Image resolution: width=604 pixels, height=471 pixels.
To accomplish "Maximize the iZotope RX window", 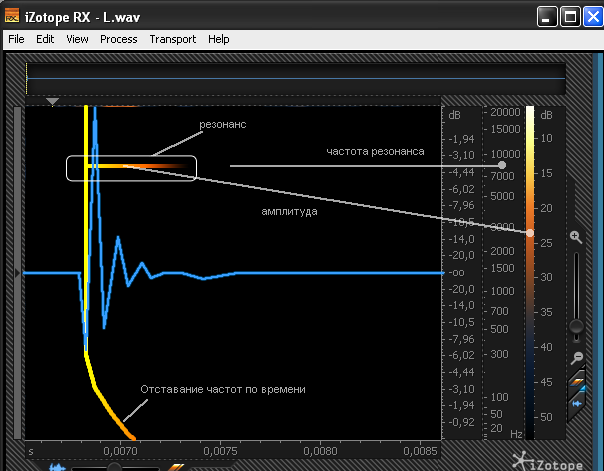I will (570, 17).
